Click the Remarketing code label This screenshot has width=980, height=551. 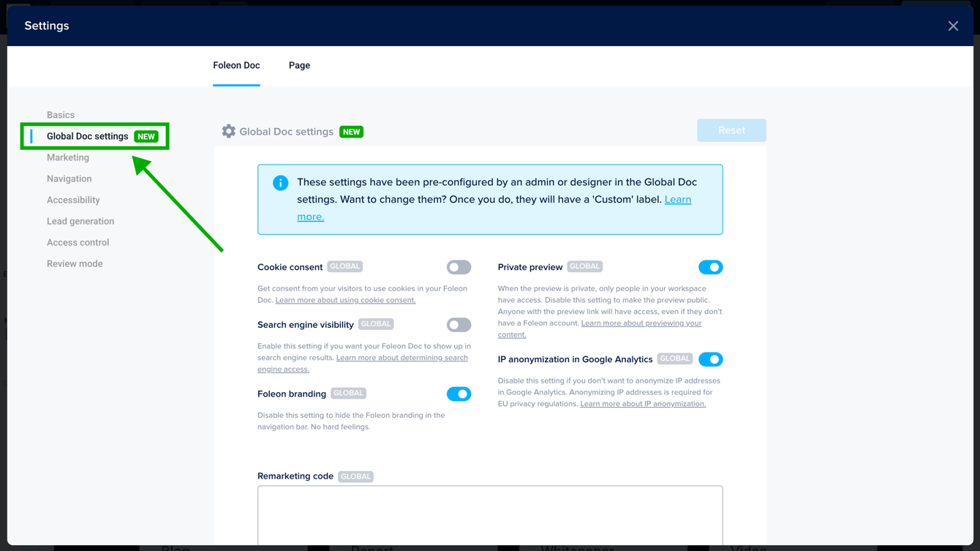coord(295,476)
